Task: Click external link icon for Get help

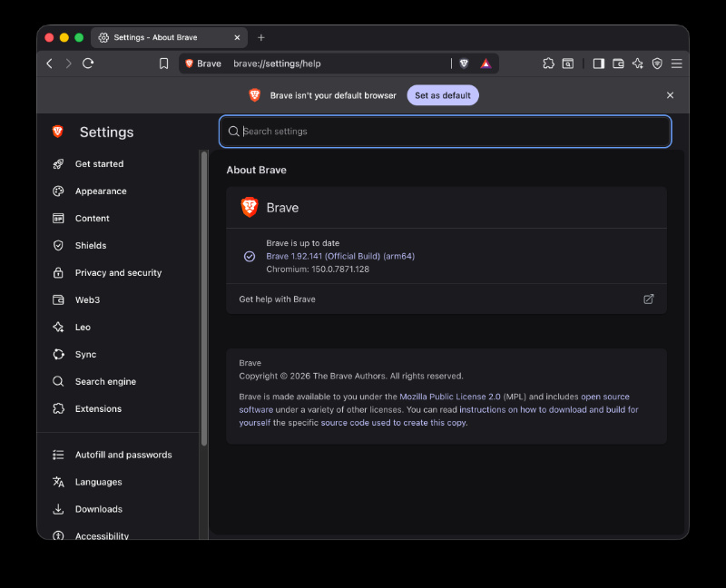Action: coord(649,299)
